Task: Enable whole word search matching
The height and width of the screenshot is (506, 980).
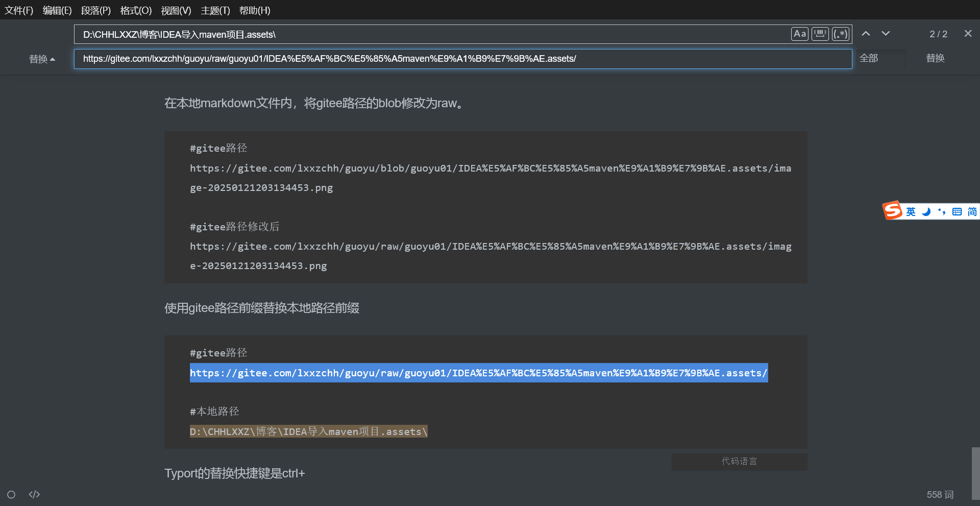Action: (x=820, y=34)
